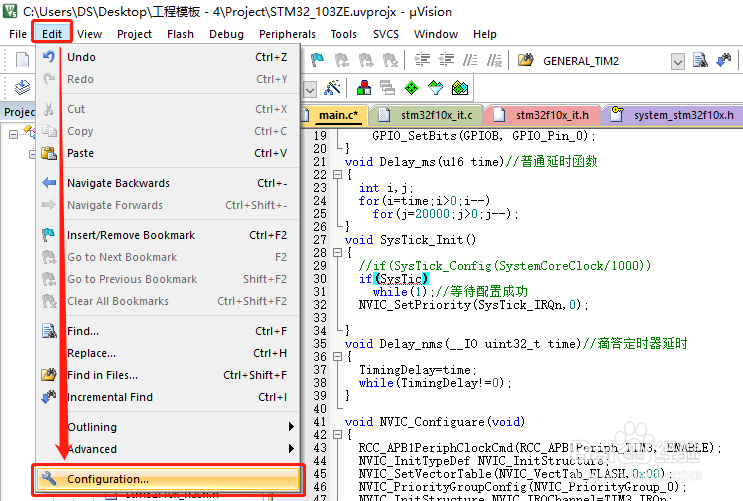Open Configuration... from Edit menu

click(168, 479)
